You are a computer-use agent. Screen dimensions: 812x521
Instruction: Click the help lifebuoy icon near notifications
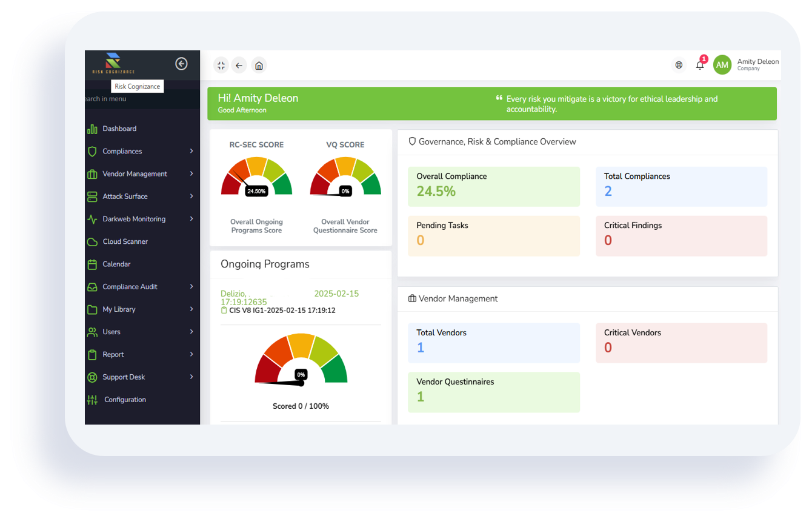click(679, 65)
